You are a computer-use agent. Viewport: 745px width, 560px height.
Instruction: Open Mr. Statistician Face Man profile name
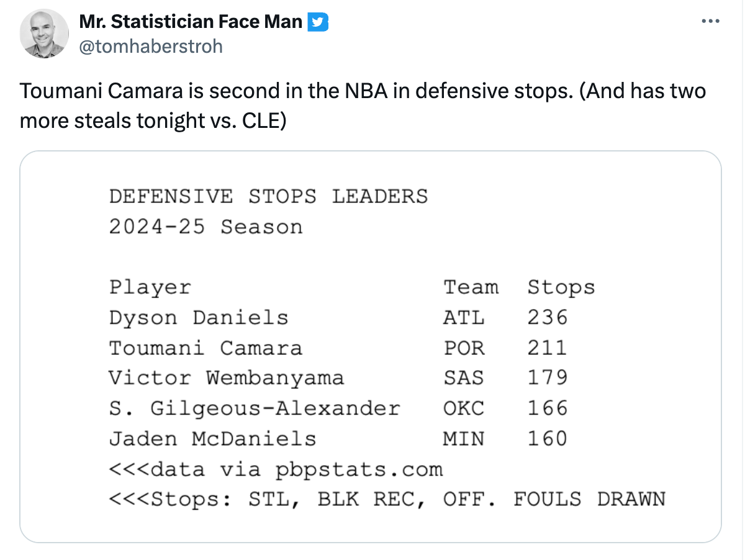(191, 22)
